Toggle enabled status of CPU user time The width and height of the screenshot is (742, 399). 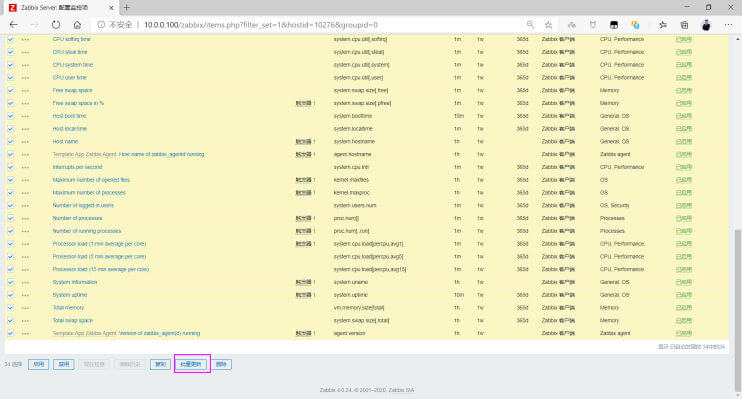684,78
